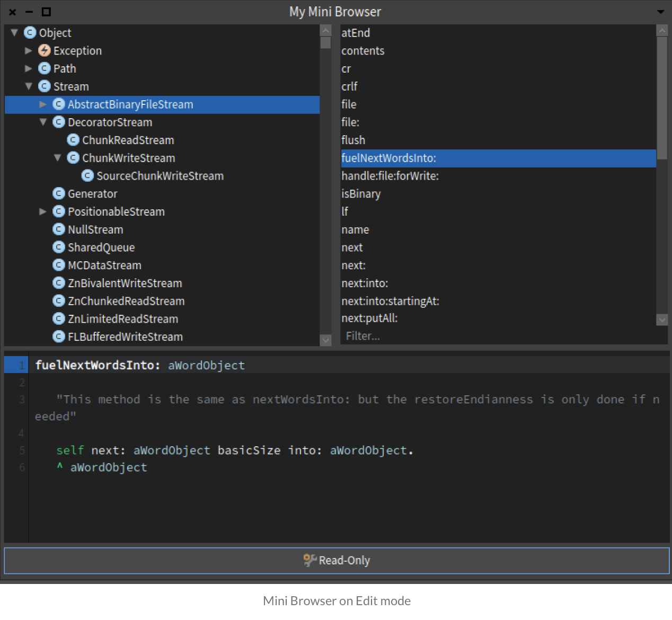
Task: Select the atEnd method
Action: (x=498, y=33)
